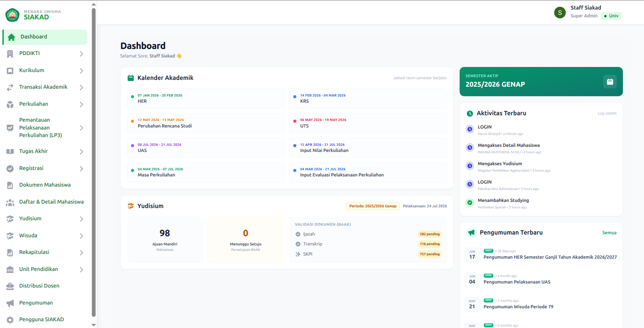This screenshot has height=328, width=644.
Task: Click the Kurikulum book icon
Action: tap(10, 71)
